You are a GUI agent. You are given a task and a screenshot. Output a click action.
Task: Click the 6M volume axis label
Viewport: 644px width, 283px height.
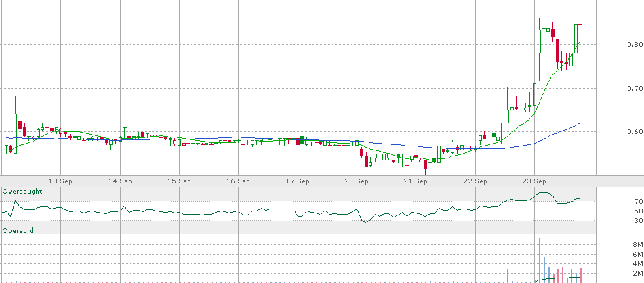click(637, 255)
